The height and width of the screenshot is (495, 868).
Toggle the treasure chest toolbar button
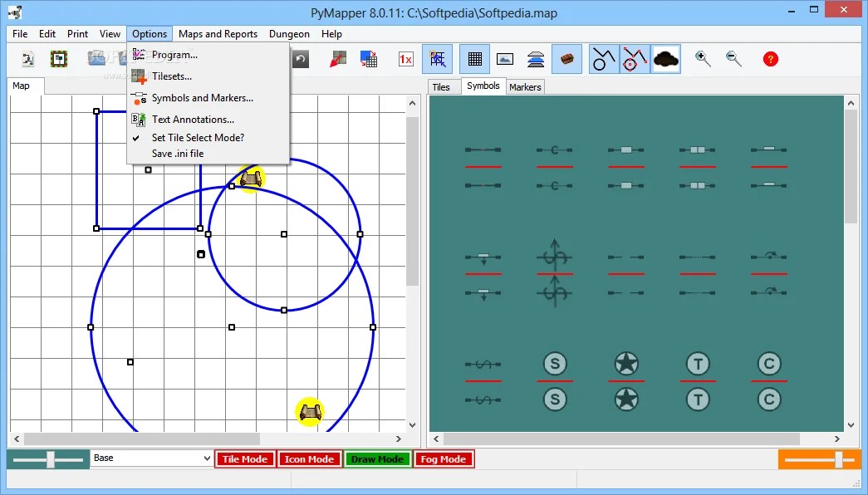click(x=566, y=59)
